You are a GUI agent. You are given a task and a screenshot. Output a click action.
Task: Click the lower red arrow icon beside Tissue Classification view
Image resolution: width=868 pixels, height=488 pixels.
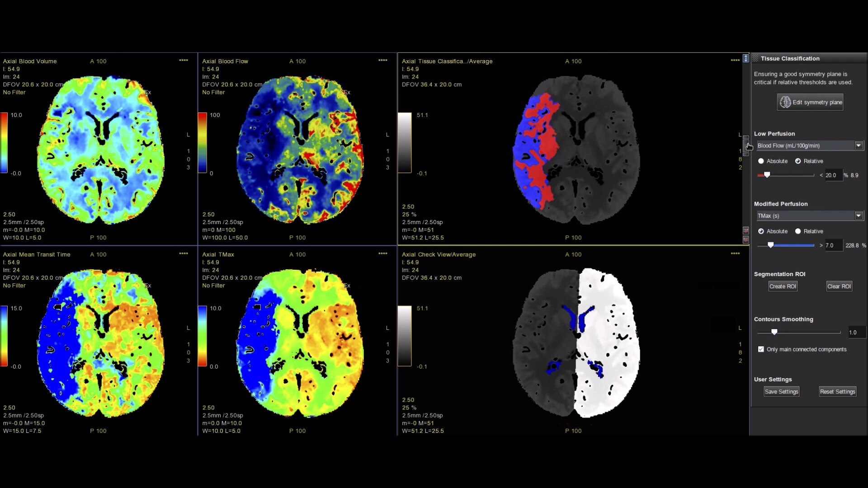pos(746,239)
